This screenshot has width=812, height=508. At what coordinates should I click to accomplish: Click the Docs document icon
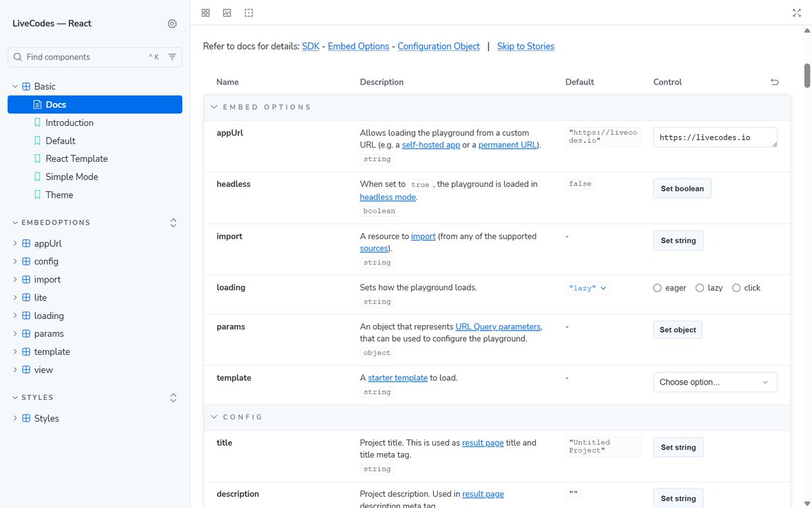37,104
